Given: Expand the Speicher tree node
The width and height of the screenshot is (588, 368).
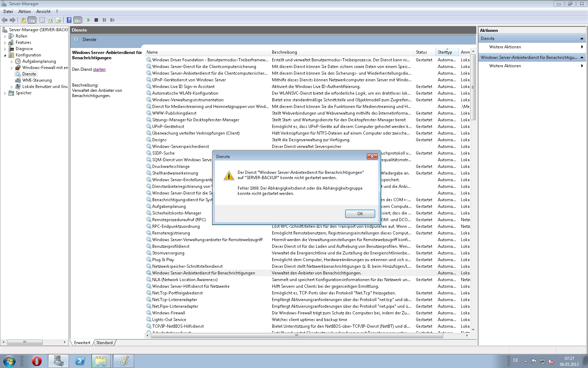Looking at the screenshot, I should point(5,93).
